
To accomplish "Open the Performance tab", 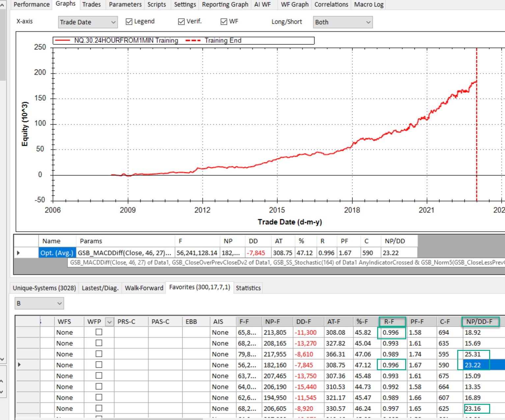I will coord(31,5).
